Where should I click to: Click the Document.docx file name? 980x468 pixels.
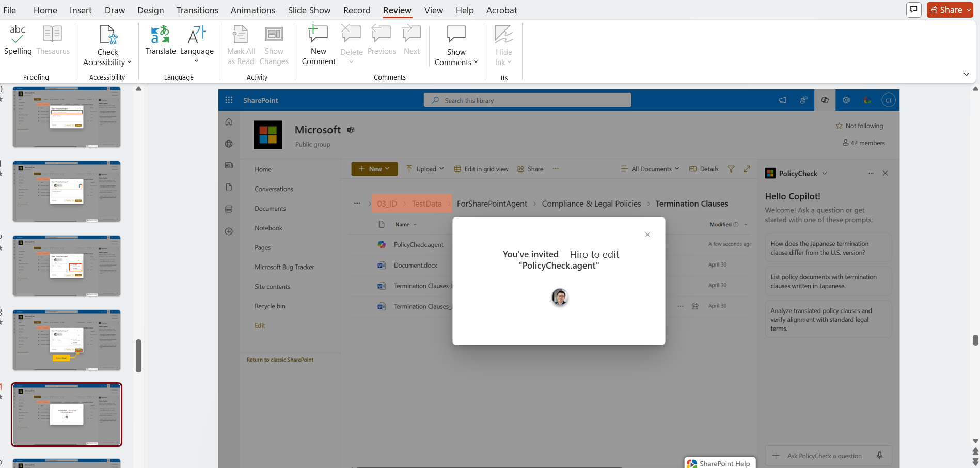(x=415, y=265)
